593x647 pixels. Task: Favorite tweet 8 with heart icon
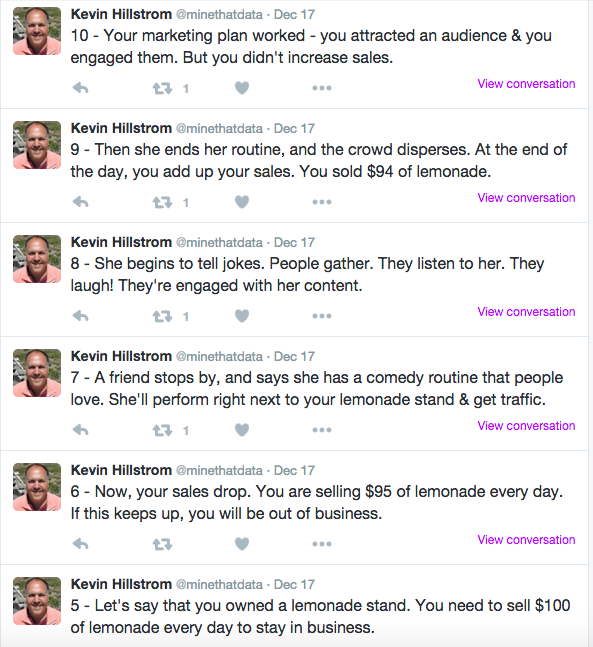(242, 316)
